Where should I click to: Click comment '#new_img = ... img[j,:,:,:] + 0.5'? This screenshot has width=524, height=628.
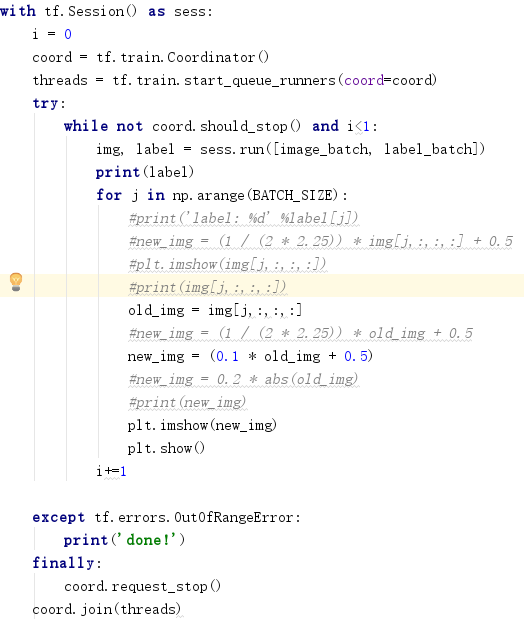coord(320,241)
